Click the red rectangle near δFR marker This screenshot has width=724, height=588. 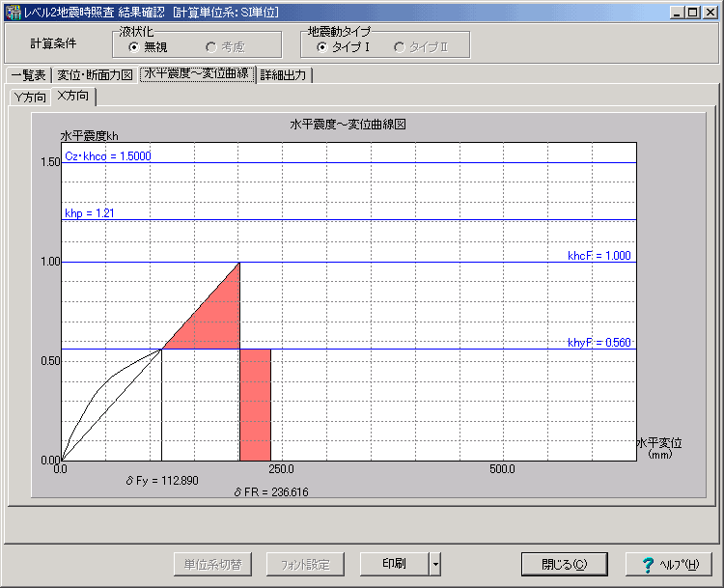255,404
